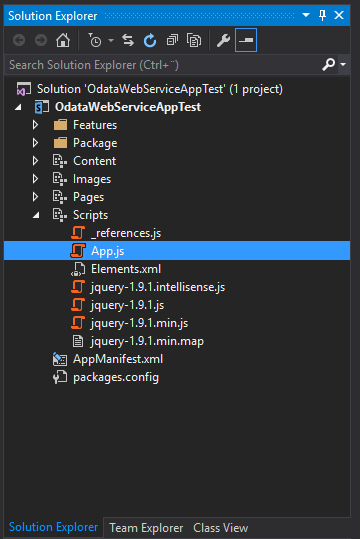Screen dimensions: 362x539
Task: Select _references.js file
Action: (126, 233)
